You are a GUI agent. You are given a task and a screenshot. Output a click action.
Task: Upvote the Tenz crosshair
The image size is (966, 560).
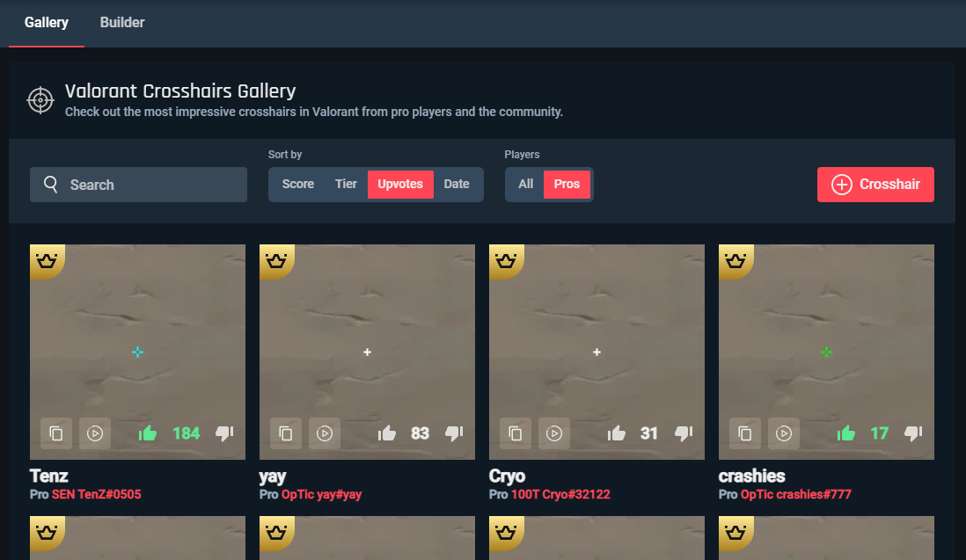click(x=148, y=433)
